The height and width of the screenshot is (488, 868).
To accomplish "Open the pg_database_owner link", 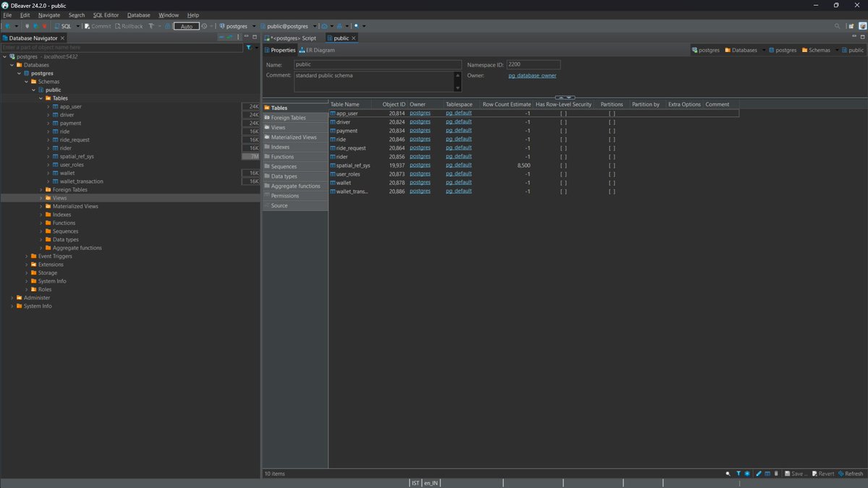I will click(x=532, y=75).
